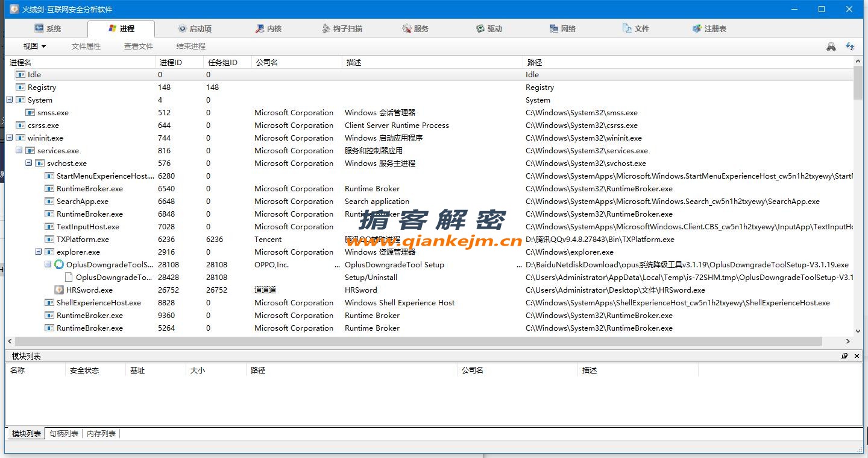Close the module list panel

857,356
